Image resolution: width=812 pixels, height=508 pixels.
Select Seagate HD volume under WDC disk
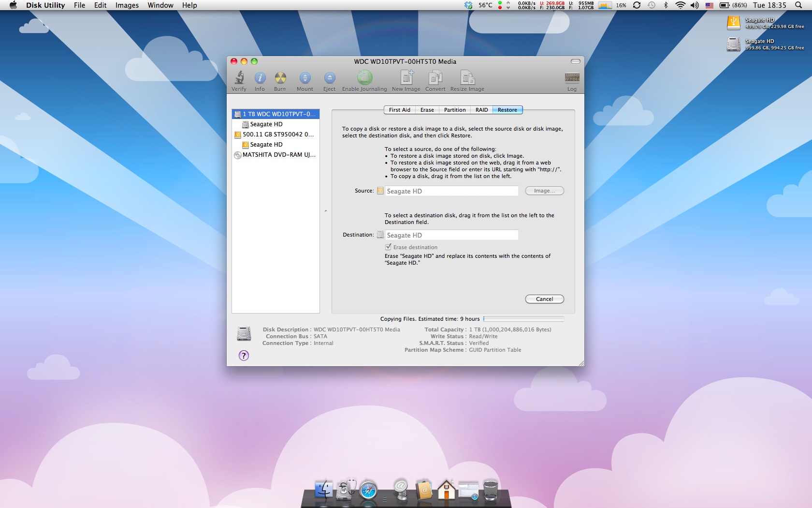click(275, 124)
